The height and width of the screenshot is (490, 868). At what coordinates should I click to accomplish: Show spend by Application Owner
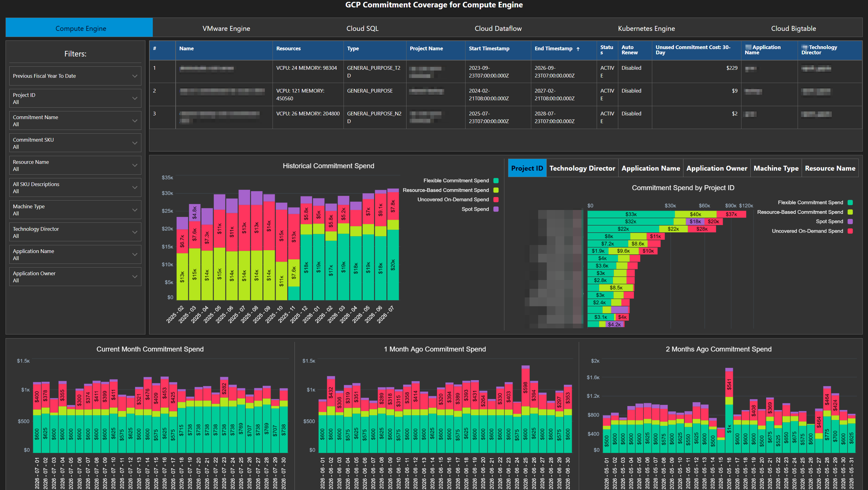click(716, 168)
